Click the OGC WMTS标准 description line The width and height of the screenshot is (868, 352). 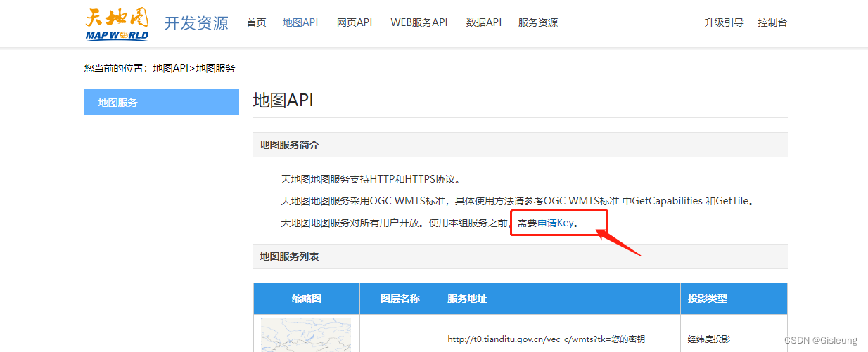[x=519, y=201]
